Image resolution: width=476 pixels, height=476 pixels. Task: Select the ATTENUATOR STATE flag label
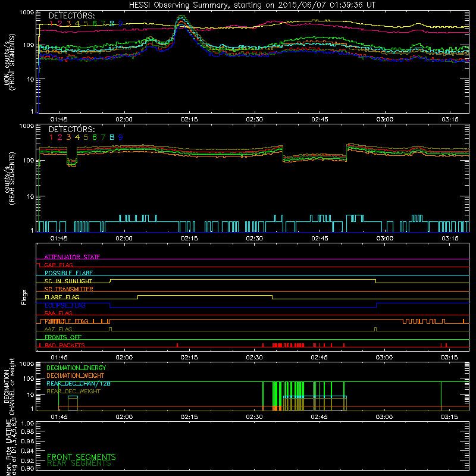coord(72,257)
